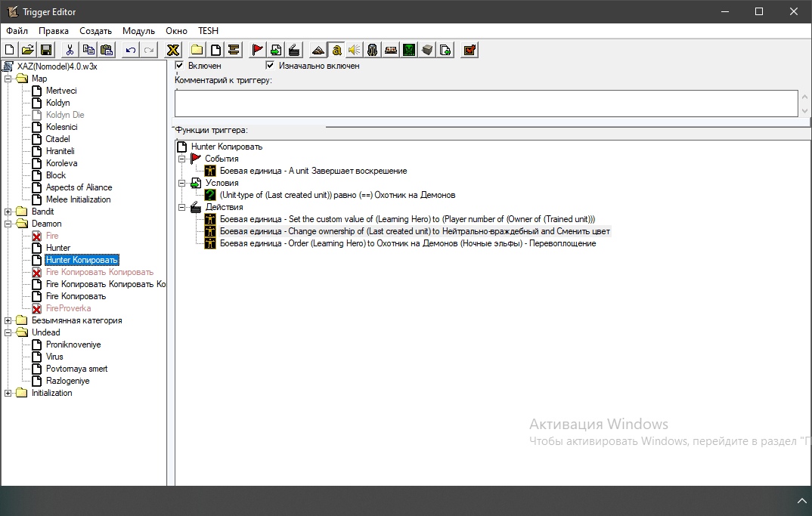The image size is (812, 516).
Task: Select the Razlogeniye trigger
Action: [67, 381]
